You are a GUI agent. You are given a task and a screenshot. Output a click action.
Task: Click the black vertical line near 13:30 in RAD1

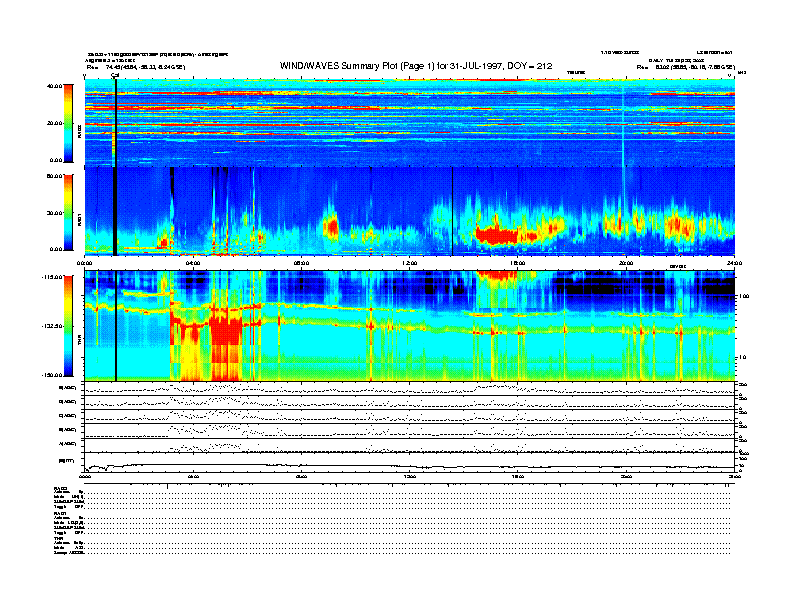[453, 212]
